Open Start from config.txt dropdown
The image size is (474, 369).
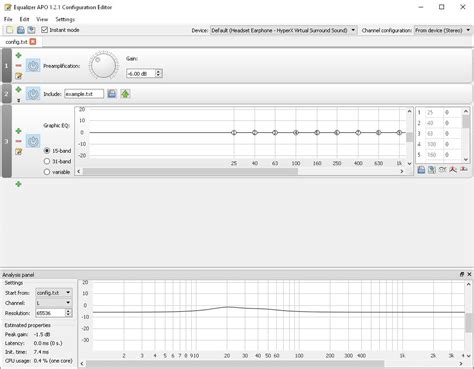point(54,293)
